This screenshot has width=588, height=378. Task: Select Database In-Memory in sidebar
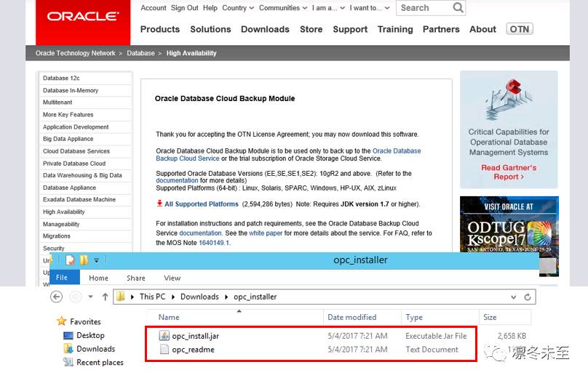pos(85,90)
